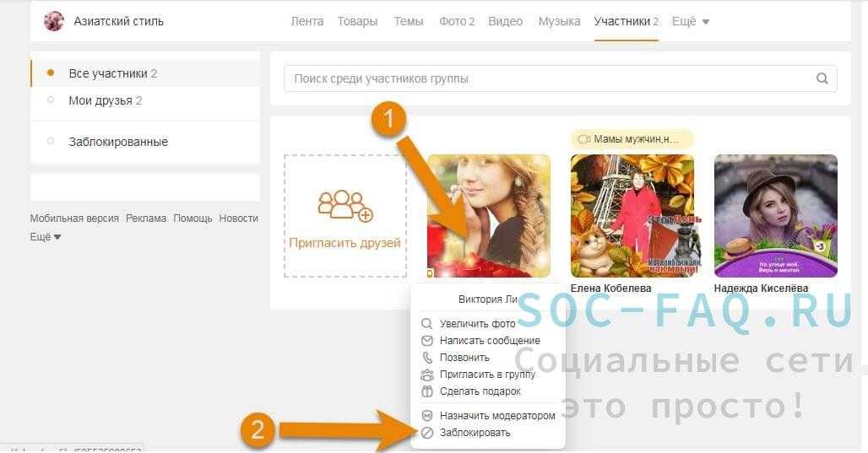Click gift icon beside Сделать подарок
The height and width of the screenshot is (453, 868).
[426, 391]
